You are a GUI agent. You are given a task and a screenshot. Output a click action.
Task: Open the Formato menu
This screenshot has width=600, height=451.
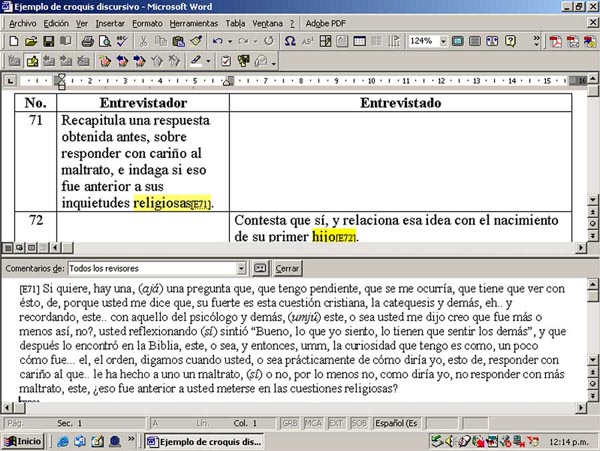[147, 22]
